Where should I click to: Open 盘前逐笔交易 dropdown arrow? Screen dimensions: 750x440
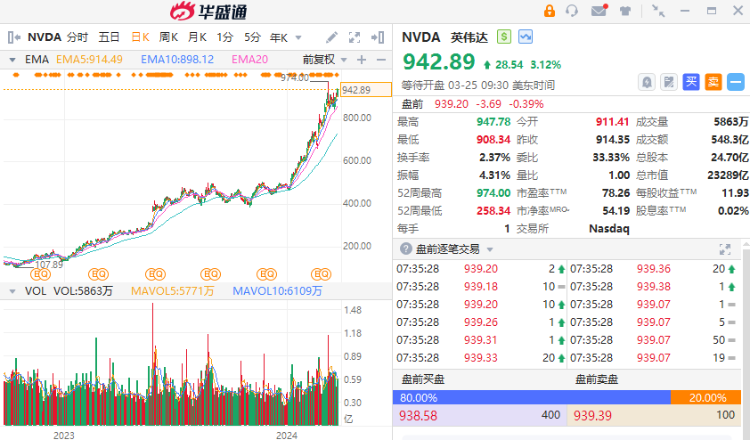[490, 249]
